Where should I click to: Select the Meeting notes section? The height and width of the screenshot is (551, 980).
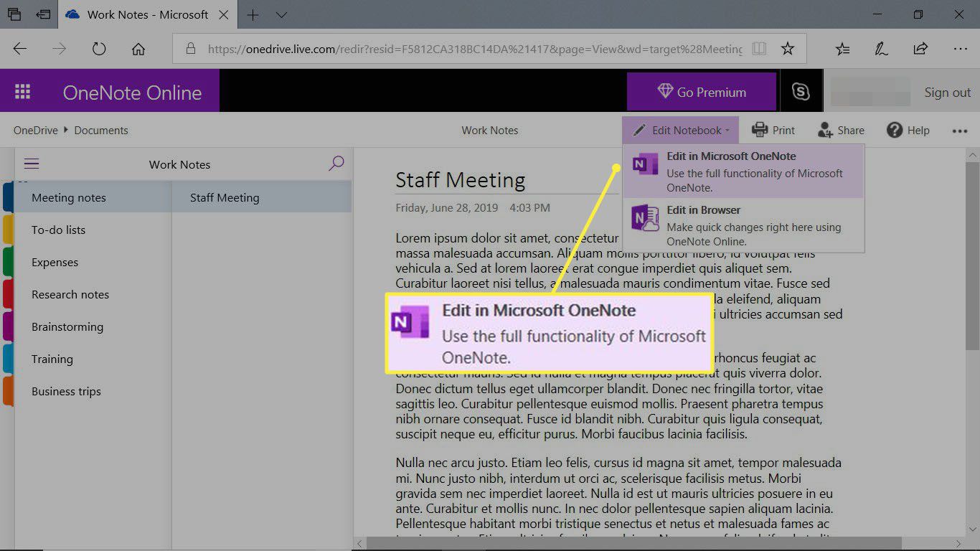click(x=93, y=197)
